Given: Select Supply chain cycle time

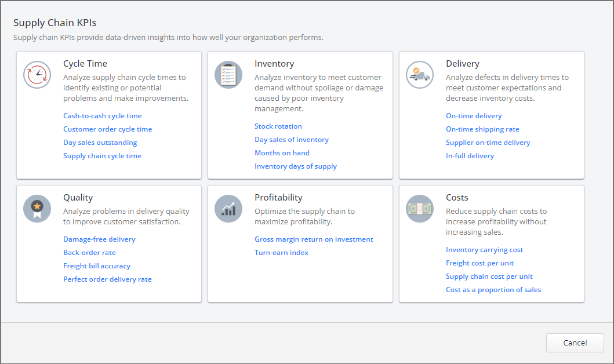Looking at the screenshot, I should click(102, 155).
